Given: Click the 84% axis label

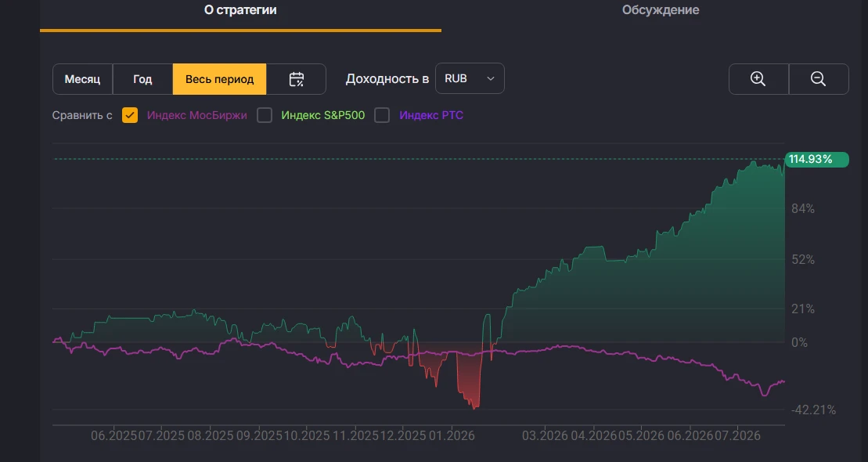Looking at the screenshot, I should [x=803, y=209].
